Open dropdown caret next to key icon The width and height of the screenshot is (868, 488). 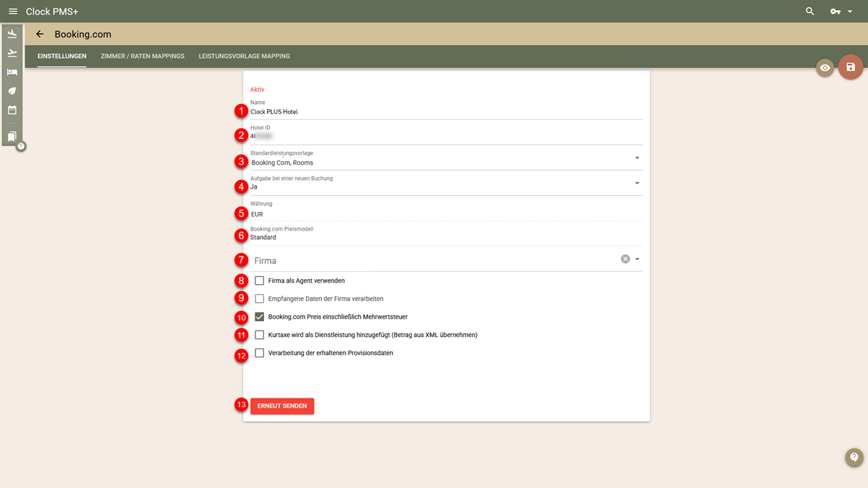(851, 12)
